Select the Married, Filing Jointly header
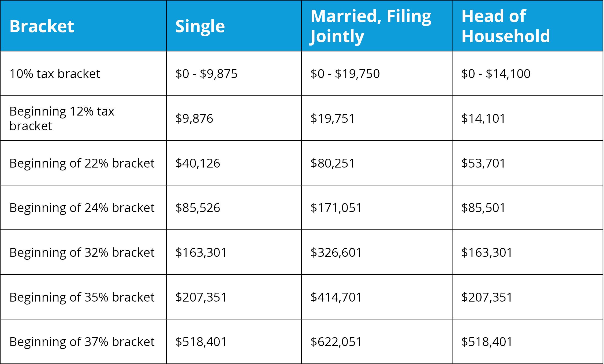 pos(371,26)
